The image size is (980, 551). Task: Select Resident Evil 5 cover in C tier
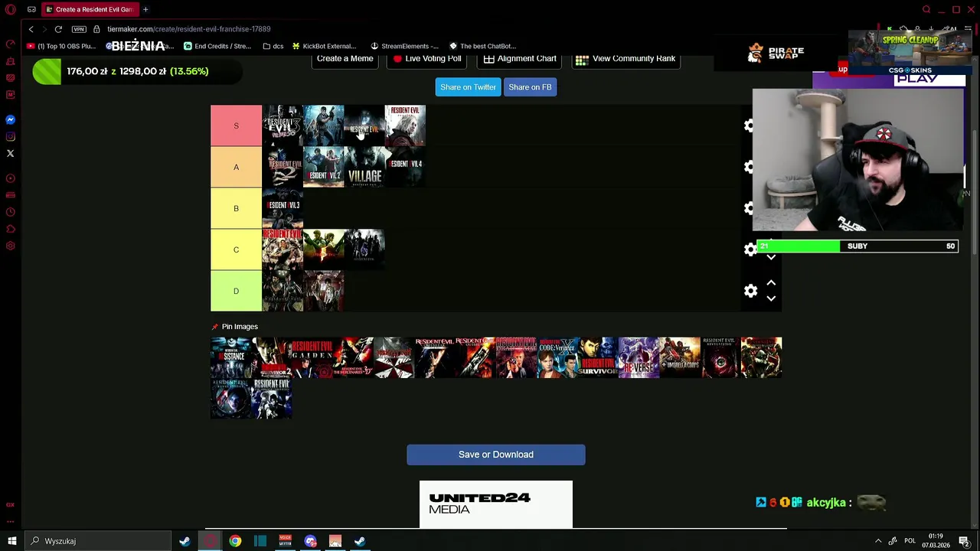(324, 249)
